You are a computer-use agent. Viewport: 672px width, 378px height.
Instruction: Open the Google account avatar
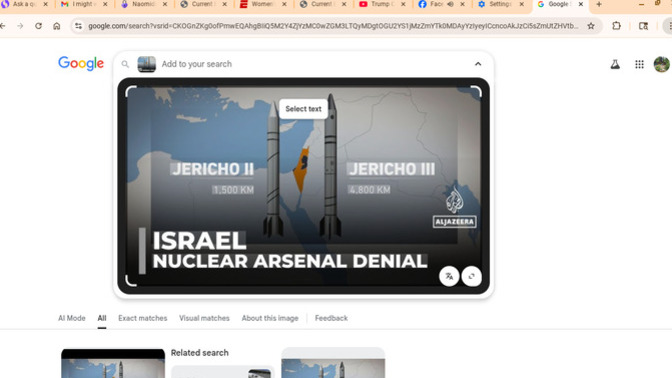[x=661, y=64]
